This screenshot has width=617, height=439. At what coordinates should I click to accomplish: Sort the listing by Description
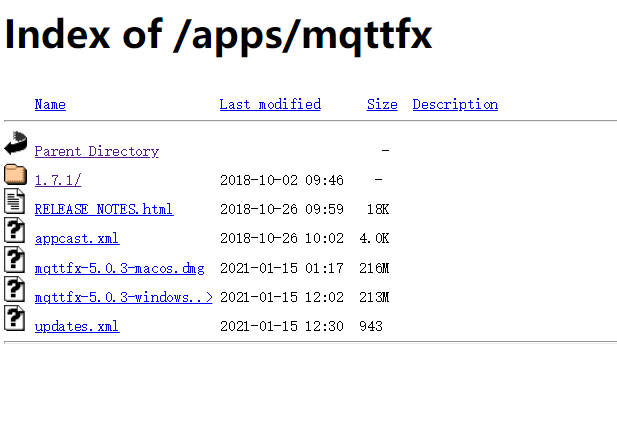pos(455,105)
